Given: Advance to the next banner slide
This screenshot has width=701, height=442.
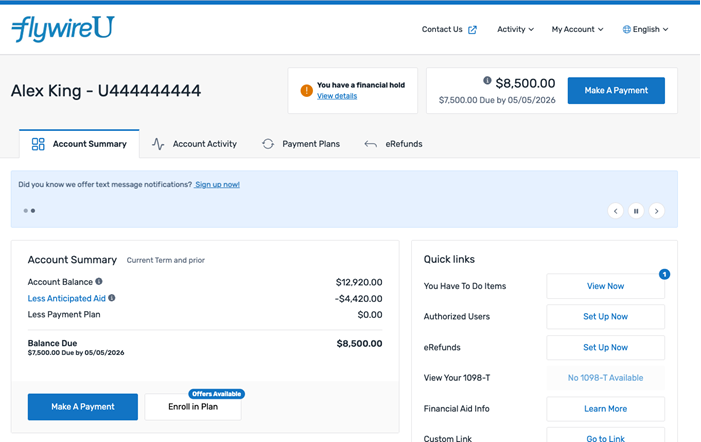Looking at the screenshot, I should click(656, 211).
